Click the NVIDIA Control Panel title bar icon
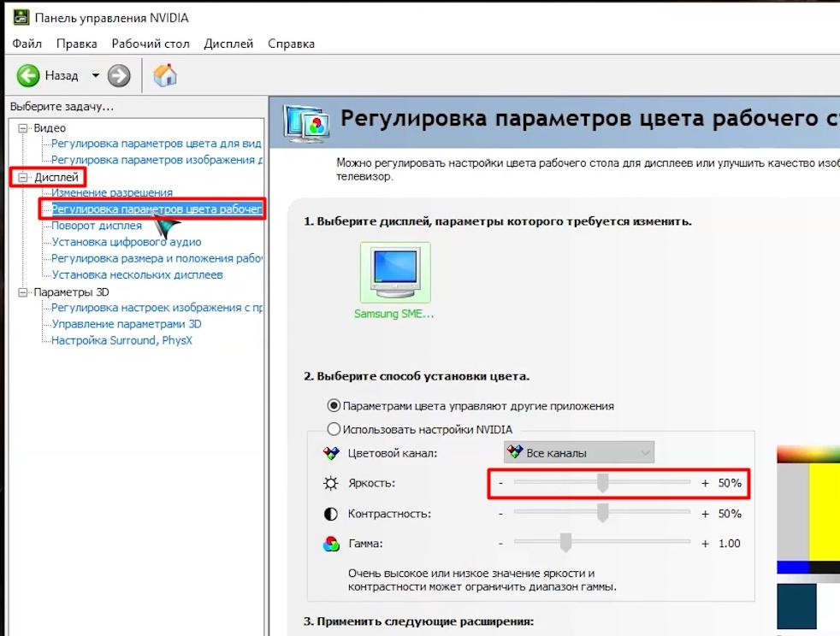The height and width of the screenshot is (636, 840). pyautogui.click(x=21, y=18)
